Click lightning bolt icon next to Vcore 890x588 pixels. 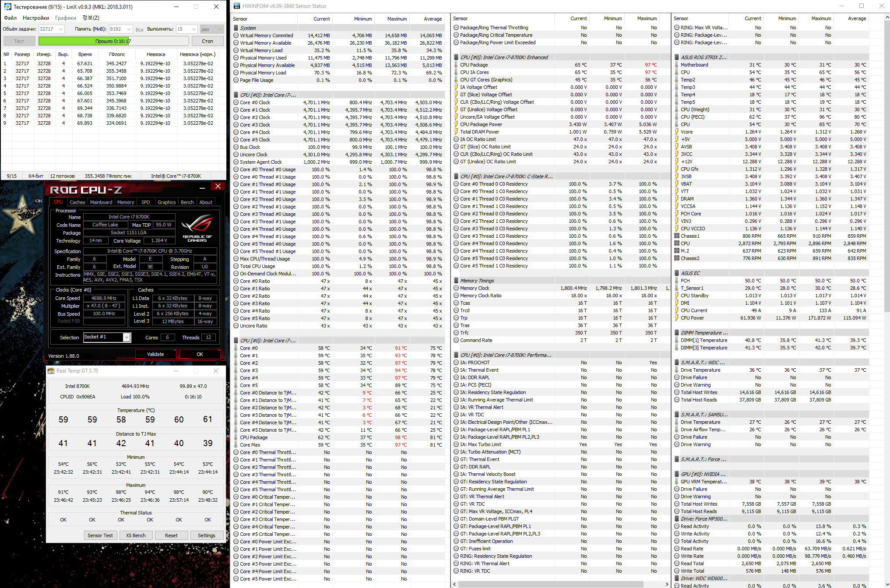(x=677, y=132)
